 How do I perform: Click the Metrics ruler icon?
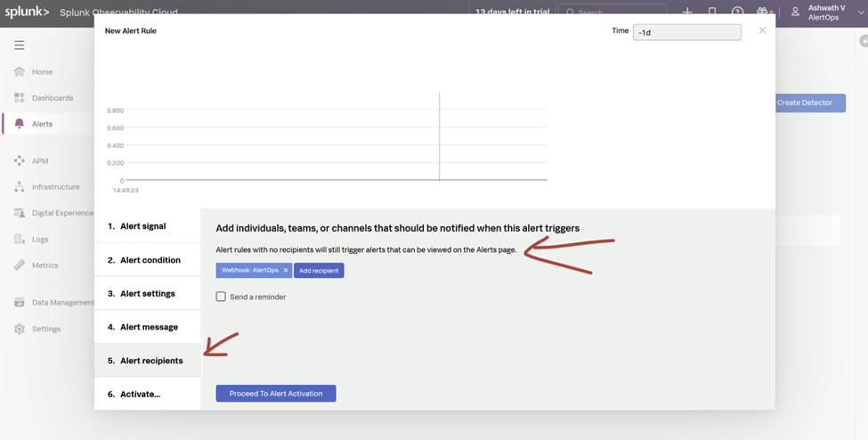[20, 265]
